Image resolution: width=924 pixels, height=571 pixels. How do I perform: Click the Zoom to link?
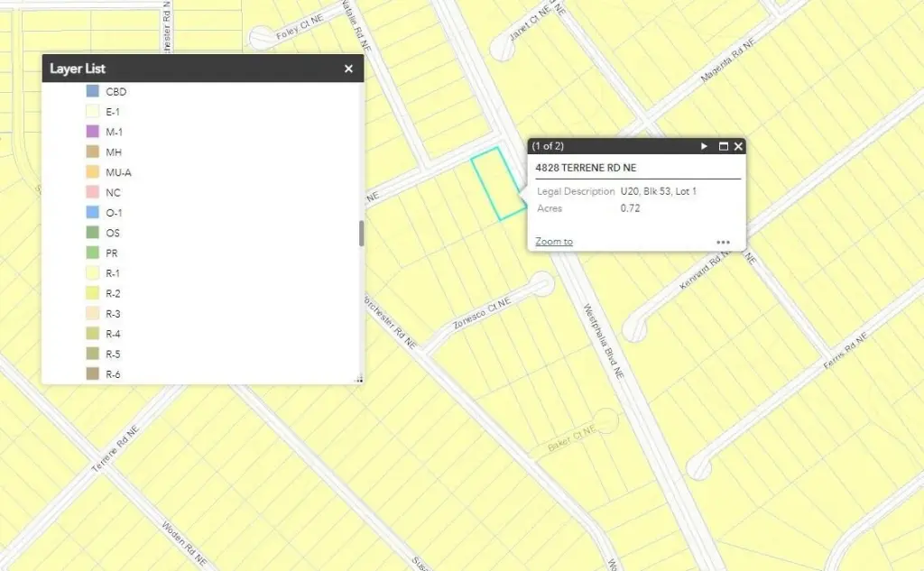point(553,241)
